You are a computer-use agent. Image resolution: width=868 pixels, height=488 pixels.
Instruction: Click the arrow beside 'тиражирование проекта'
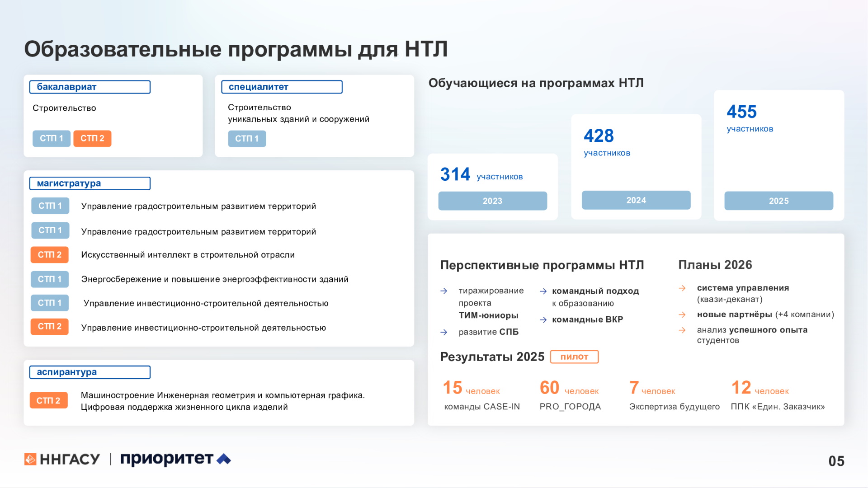pyautogui.click(x=444, y=291)
